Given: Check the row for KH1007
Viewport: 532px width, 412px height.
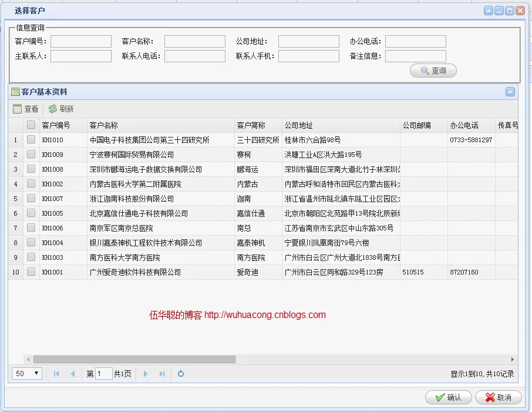Looking at the screenshot, I should 31,198.
